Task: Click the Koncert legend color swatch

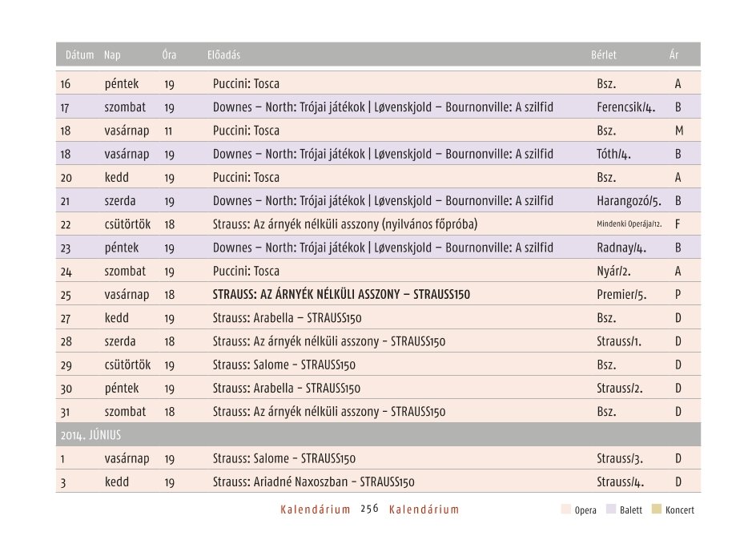Action: (x=656, y=510)
